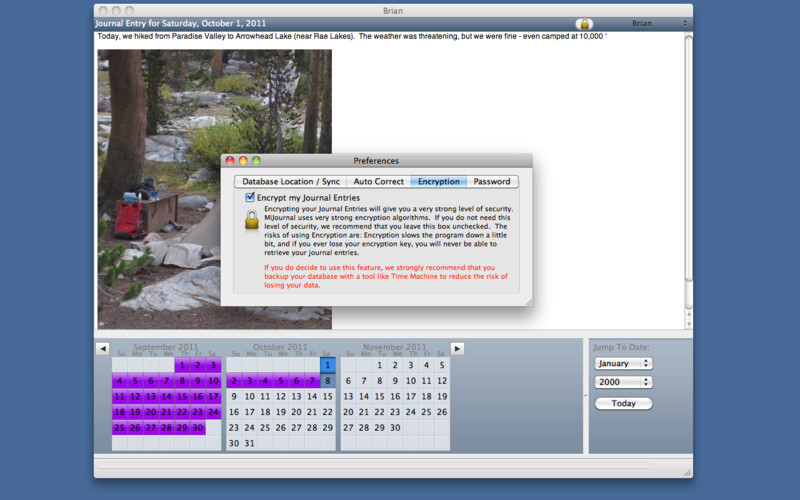Open the January month dropdown
Image resolution: width=800 pixels, height=500 pixels.
point(622,363)
